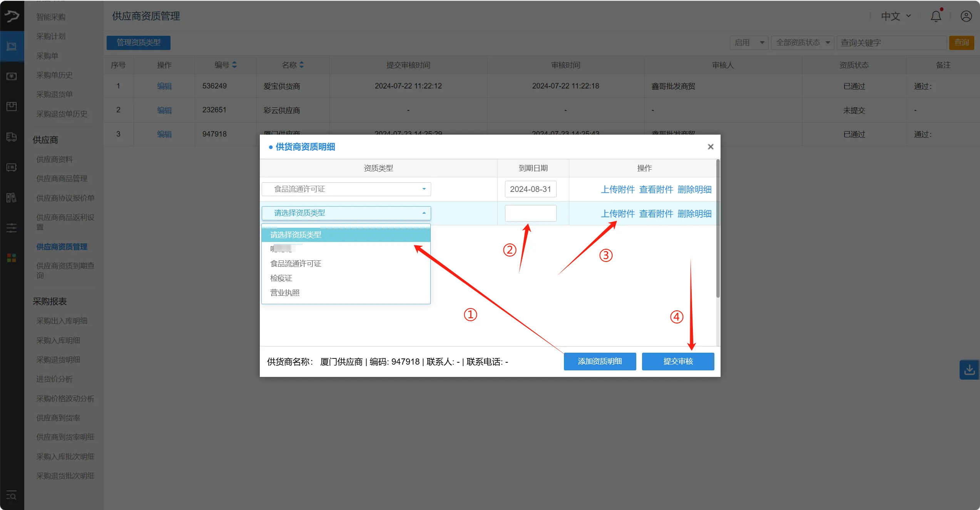Select 营业执照 from the dropdown list
The image size is (980, 510).
285,293
